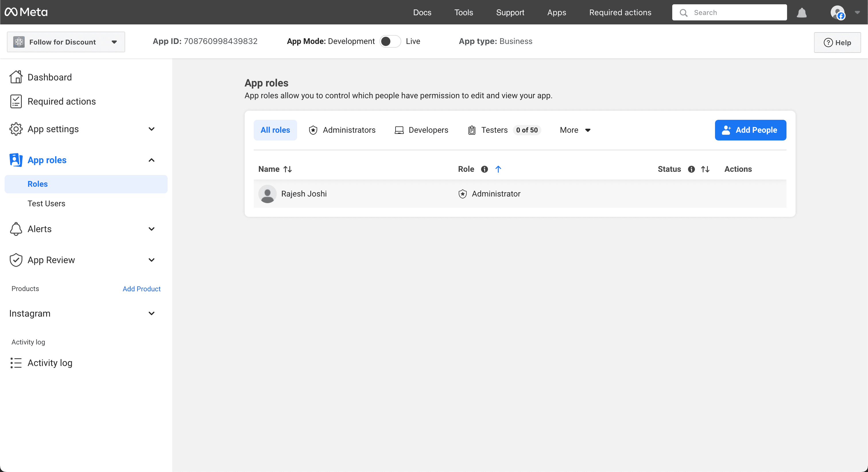This screenshot has height=472, width=868.
Task: Click the Testers clipboard icon
Action: (x=472, y=130)
